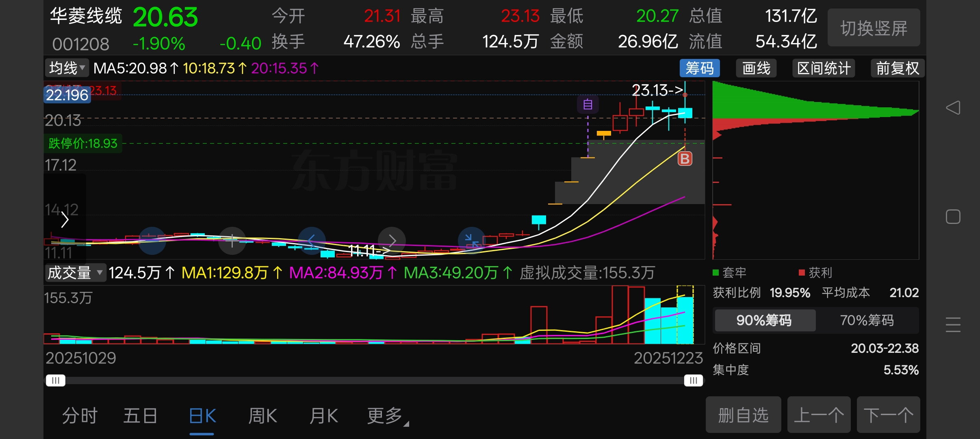The height and width of the screenshot is (439, 980).
Task: Open the 均线 indicator dropdown
Action: click(x=67, y=68)
